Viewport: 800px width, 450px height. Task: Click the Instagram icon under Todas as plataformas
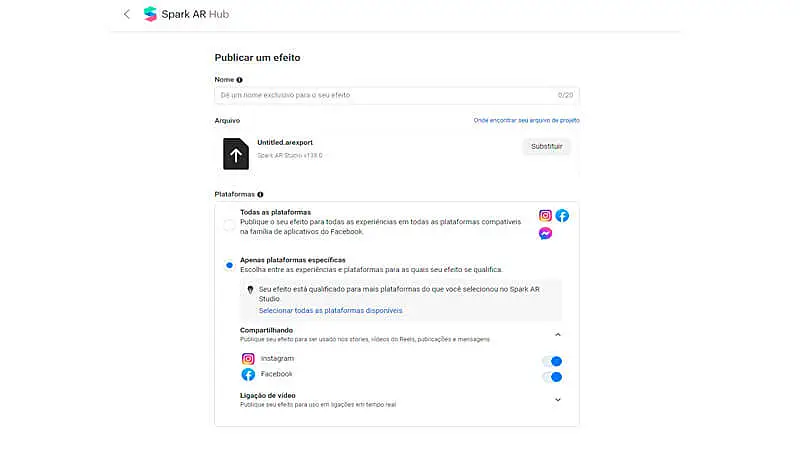tap(545, 215)
